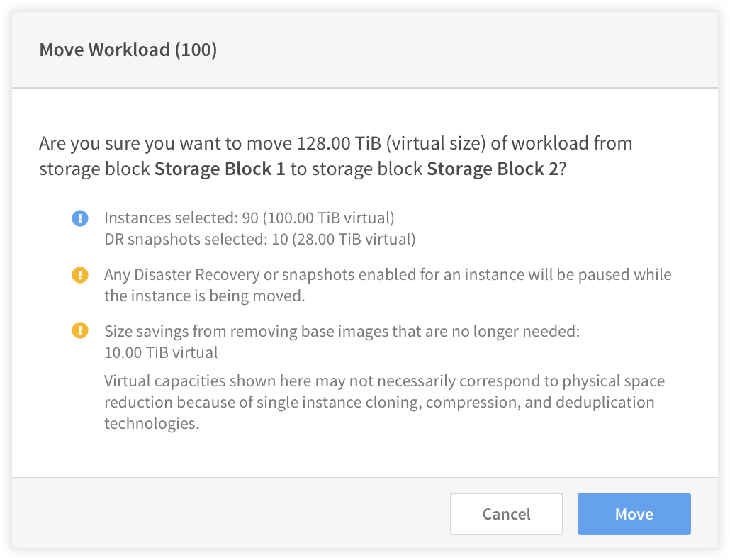Screen dimensions: 730x560
Task: Click the Disaster Recovery paused warning message
Action: click(388, 285)
